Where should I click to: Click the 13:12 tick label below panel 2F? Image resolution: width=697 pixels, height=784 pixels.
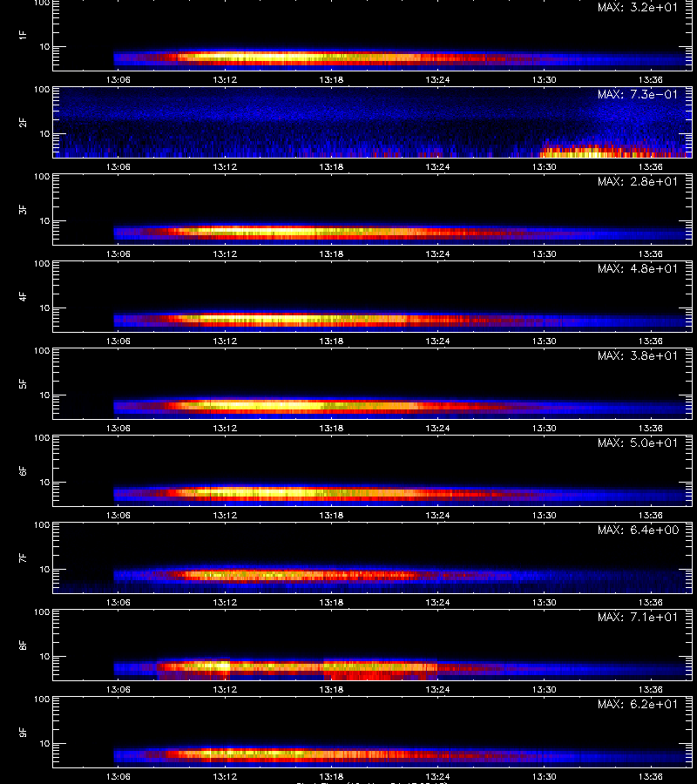(x=225, y=167)
